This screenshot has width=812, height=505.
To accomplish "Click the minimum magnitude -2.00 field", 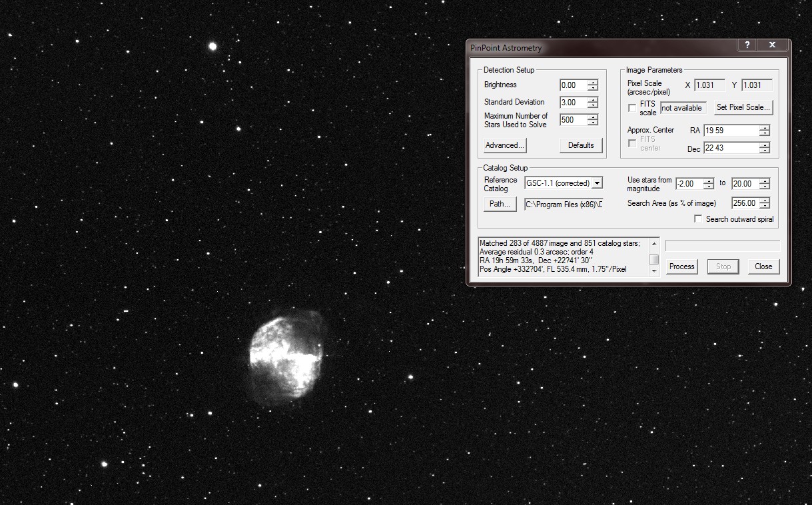I will [689, 184].
